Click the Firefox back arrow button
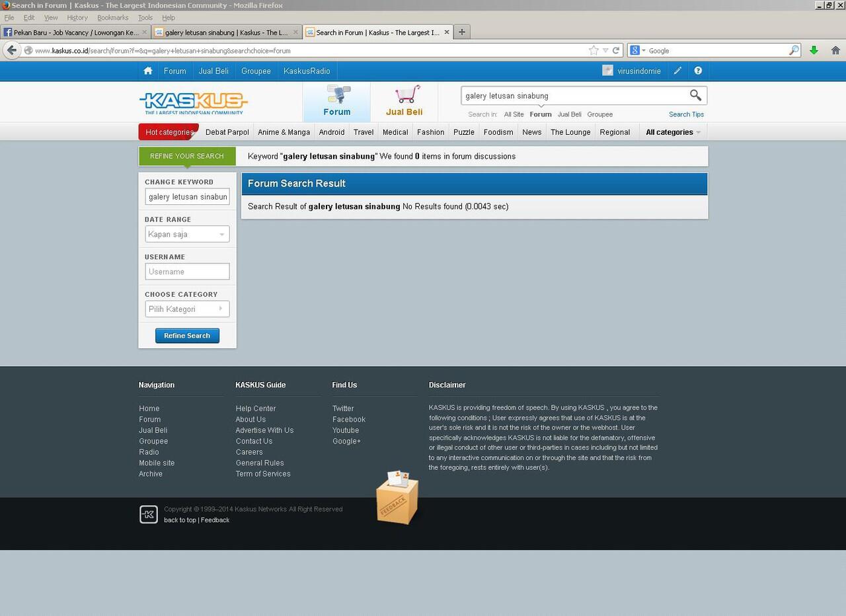846x616 pixels. click(11, 50)
